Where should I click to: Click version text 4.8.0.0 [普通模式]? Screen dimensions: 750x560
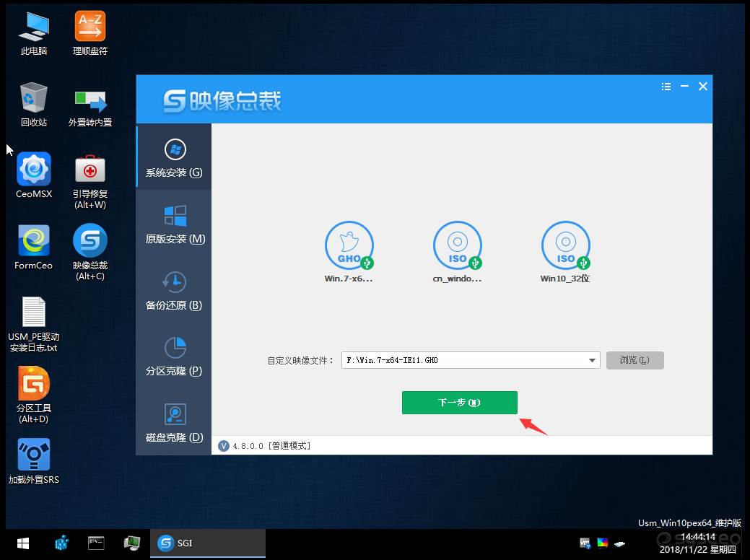tap(271, 446)
